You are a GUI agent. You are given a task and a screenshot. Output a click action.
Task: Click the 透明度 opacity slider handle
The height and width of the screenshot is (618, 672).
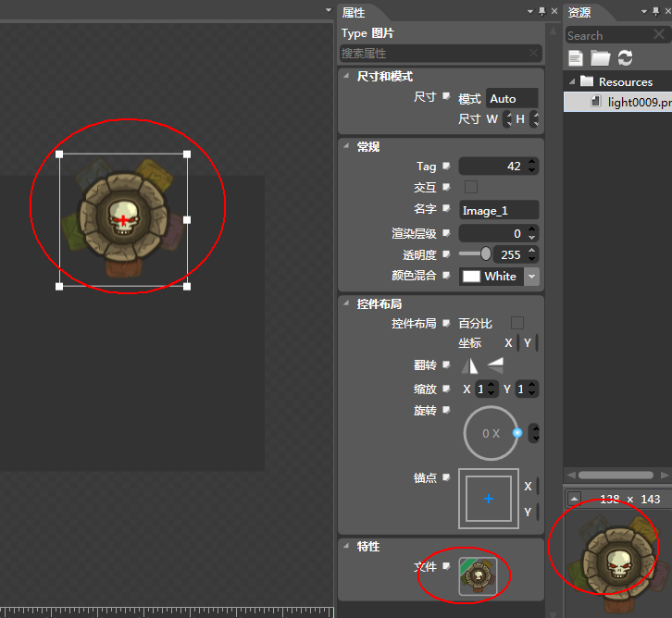click(x=486, y=253)
